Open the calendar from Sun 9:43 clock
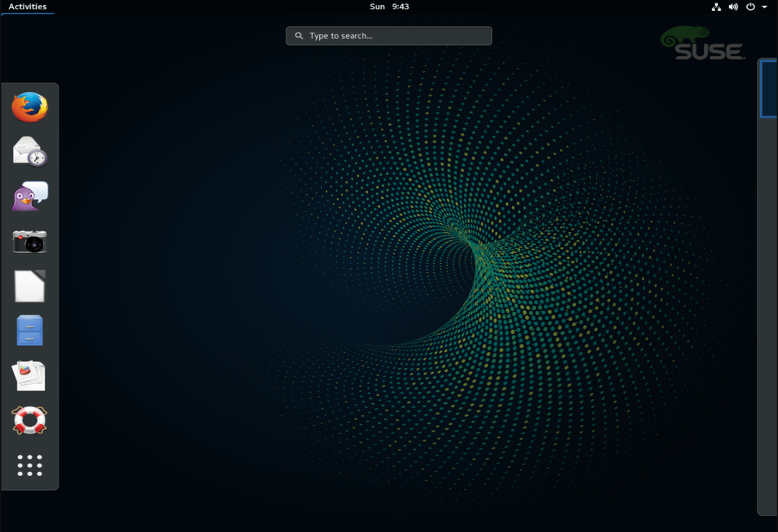 [x=389, y=7]
